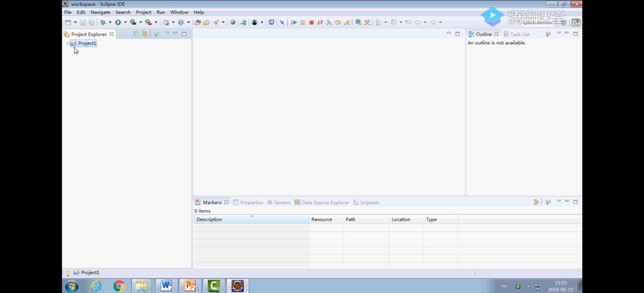This screenshot has width=644, height=293.
Task: Open the Navigate menu
Action: pos(100,12)
